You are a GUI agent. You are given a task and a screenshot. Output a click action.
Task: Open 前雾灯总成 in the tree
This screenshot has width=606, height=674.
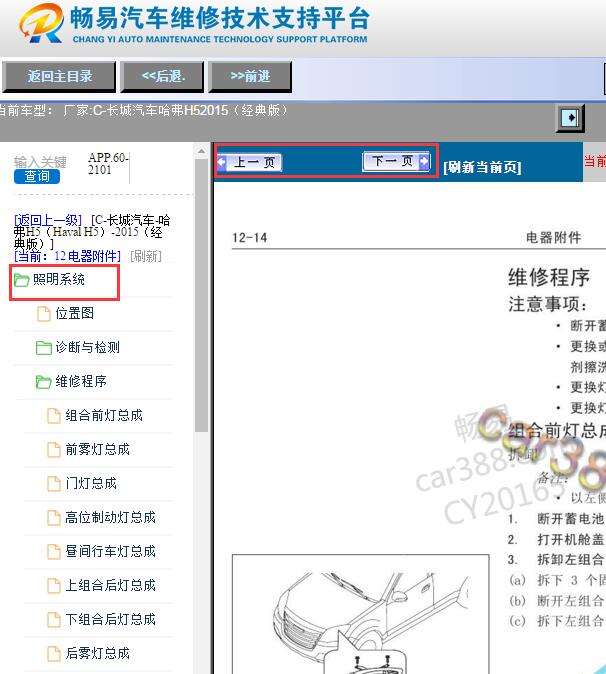click(x=98, y=450)
